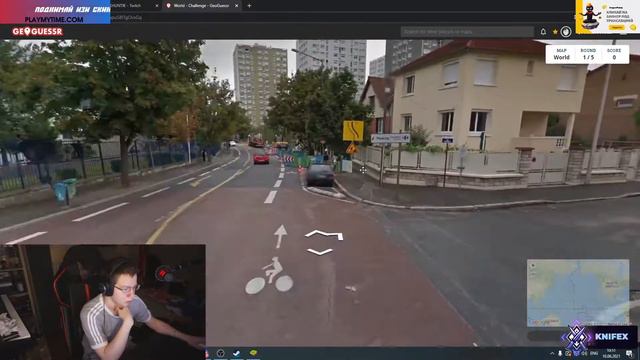Click the search field in GeoGuessr header
This screenshot has height=360, width=640.
click(x=467, y=31)
